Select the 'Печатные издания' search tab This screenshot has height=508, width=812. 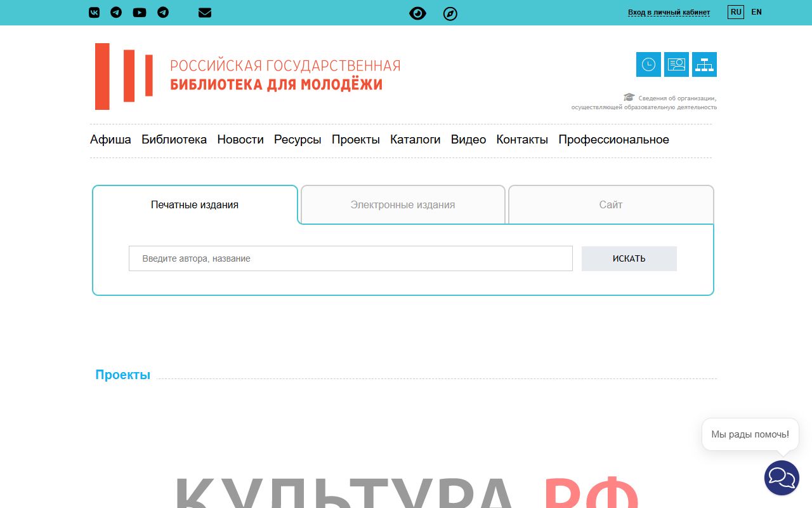[195, 204]
